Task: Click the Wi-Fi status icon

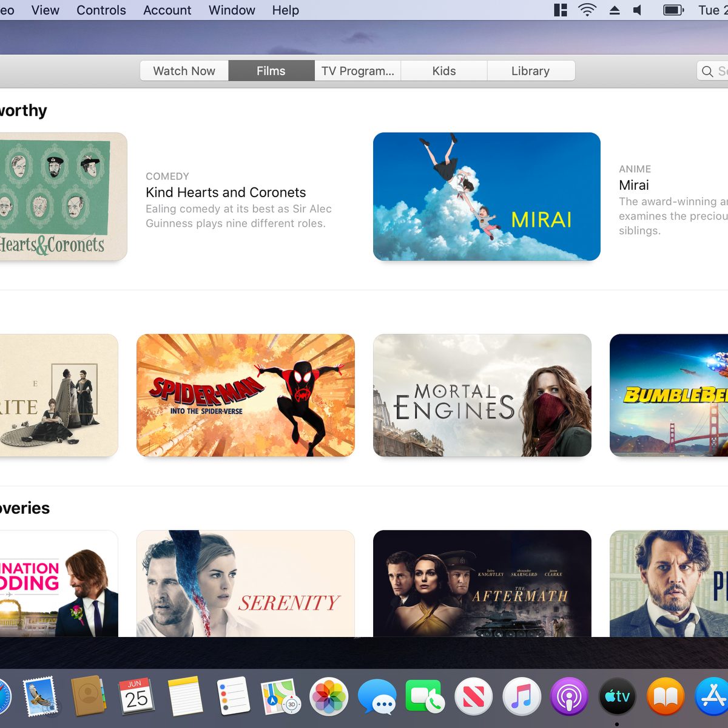Action: tap(587, 10)
